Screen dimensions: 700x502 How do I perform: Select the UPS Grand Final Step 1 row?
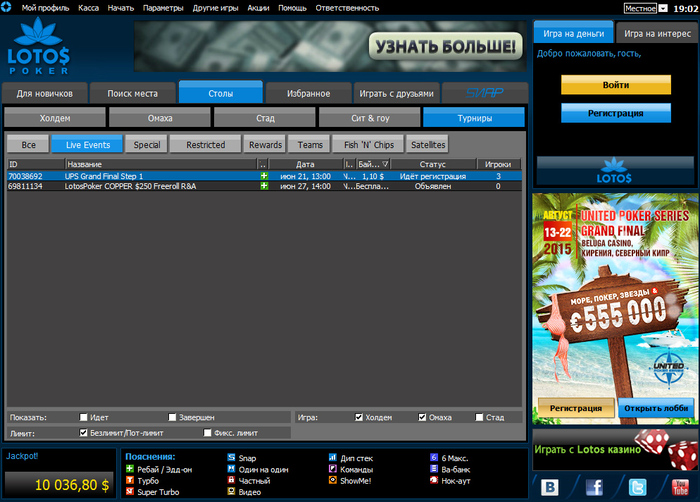[264, 176]
